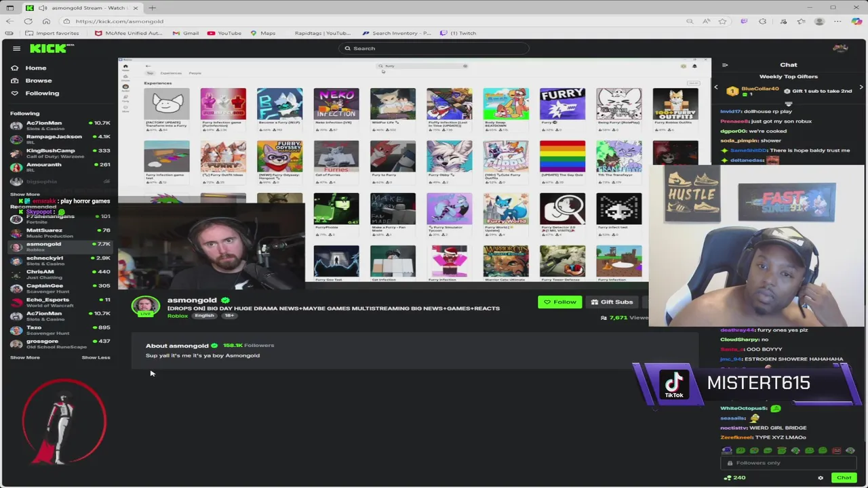Select asmongold in the Recommended list

[x=60, y=247]
